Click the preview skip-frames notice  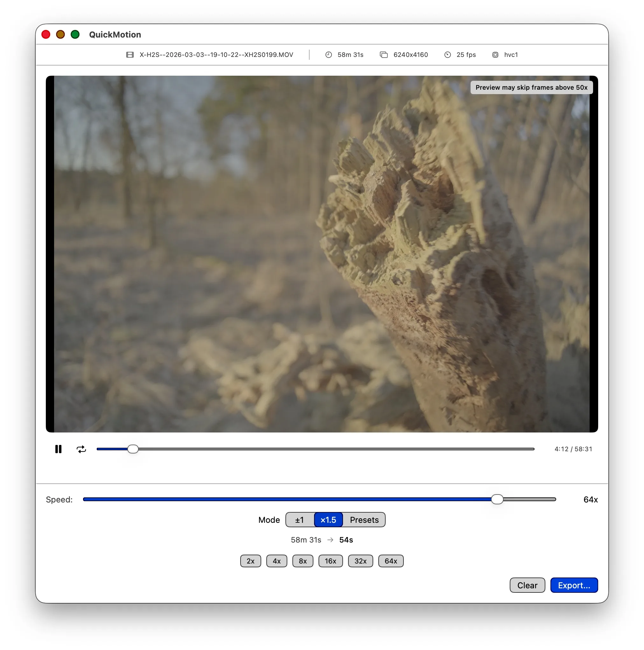pyautogui.click(x=531, y=87)
